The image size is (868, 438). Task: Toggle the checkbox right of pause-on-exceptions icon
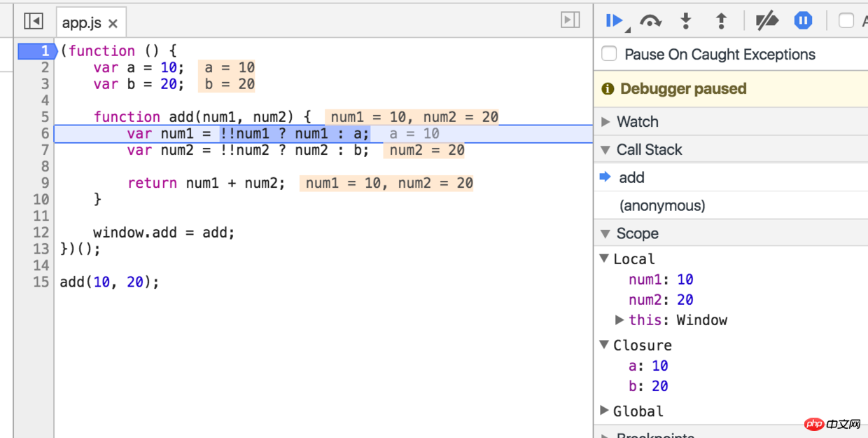[846, 21]
